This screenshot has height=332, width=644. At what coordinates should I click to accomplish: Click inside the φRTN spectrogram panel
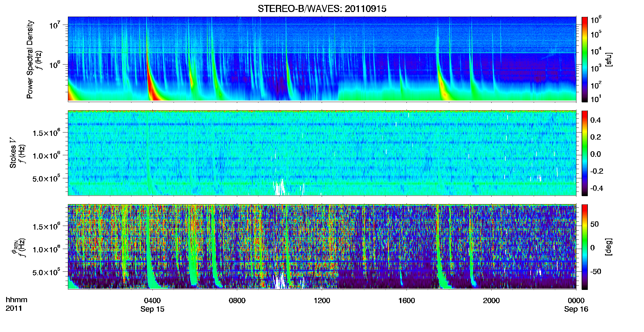pyautogui.click(x=322, y=247)
